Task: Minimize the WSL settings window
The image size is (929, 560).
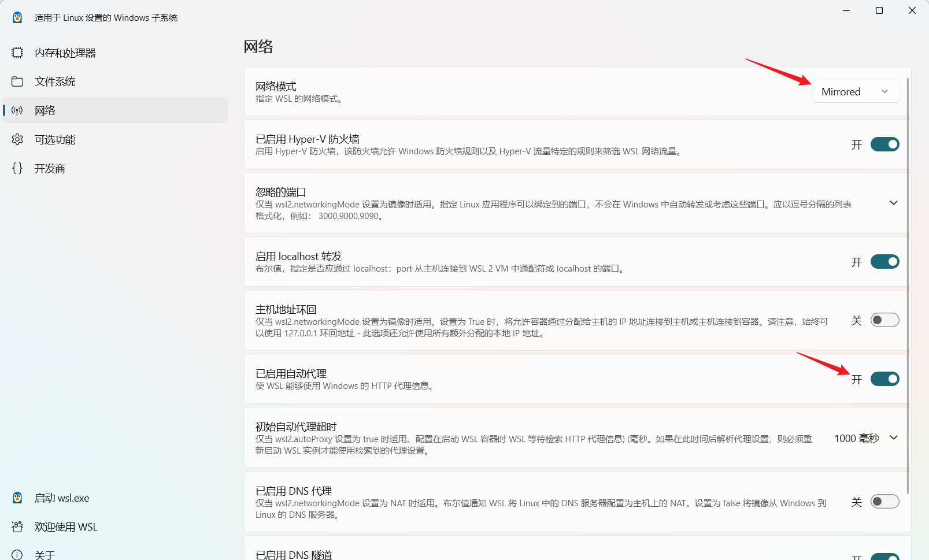Action: pos(846,10)
